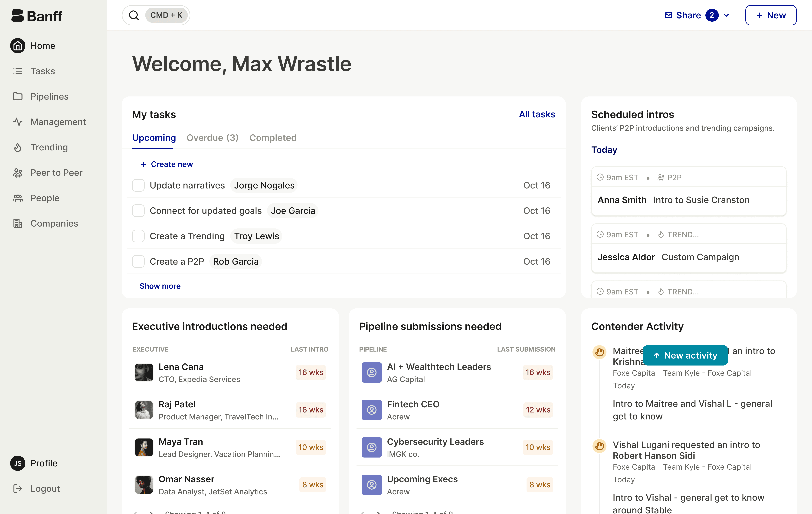Check the Update narratives task checkbox

138,185
